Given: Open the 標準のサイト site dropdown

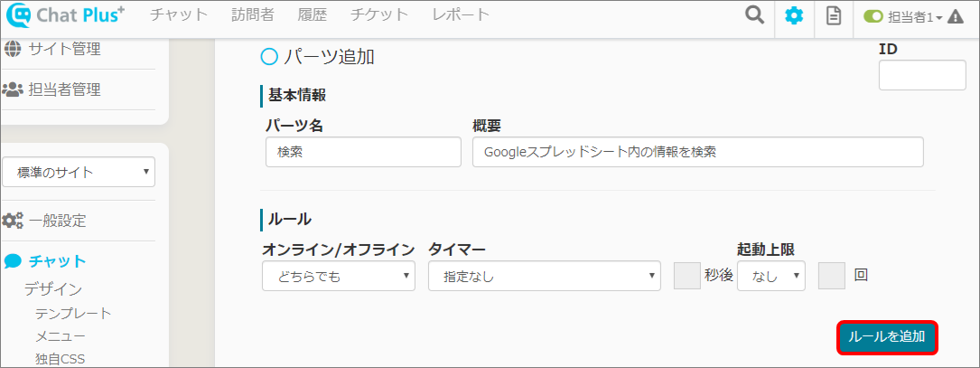Looking at the screenshot, I should [x=79, y=172].
